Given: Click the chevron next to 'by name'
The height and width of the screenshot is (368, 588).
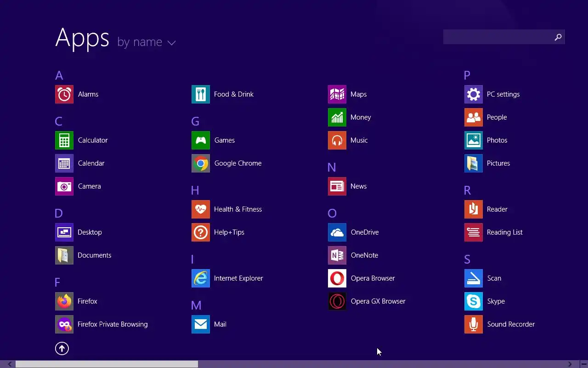Looking at the screenshot, I should click(171, 43).
